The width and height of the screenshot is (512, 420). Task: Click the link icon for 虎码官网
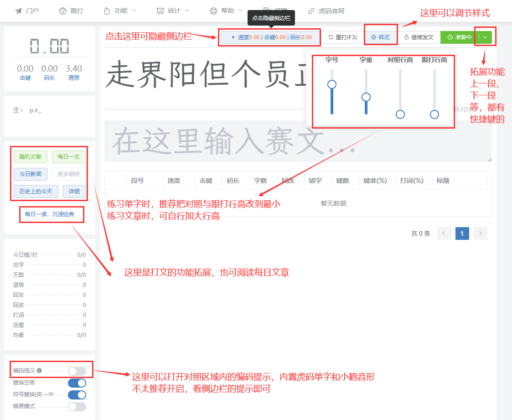click(311, 11)
